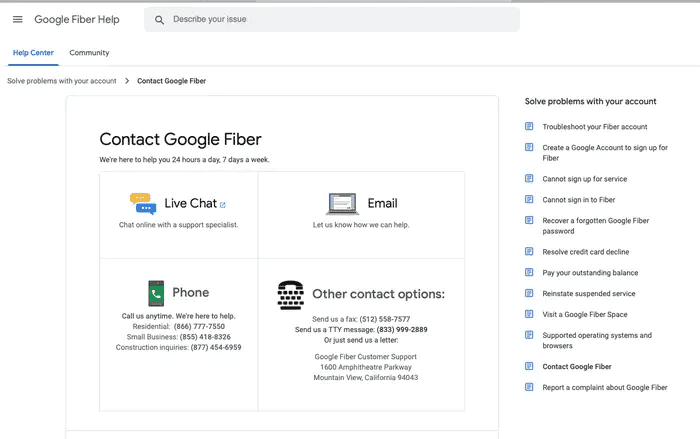Screen dimensions: 700x439
Task: Click the search magnifier icon
Action: click(x=159, y=20)
